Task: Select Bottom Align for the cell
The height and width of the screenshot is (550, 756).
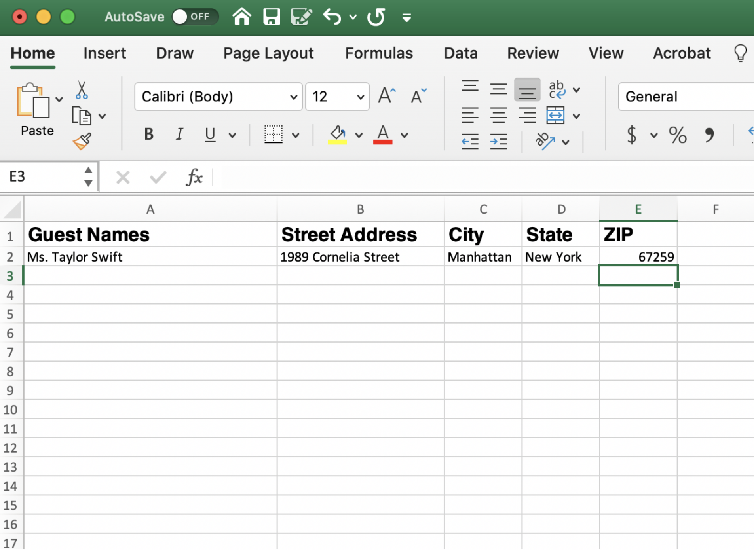Action: tap(527, 90)
